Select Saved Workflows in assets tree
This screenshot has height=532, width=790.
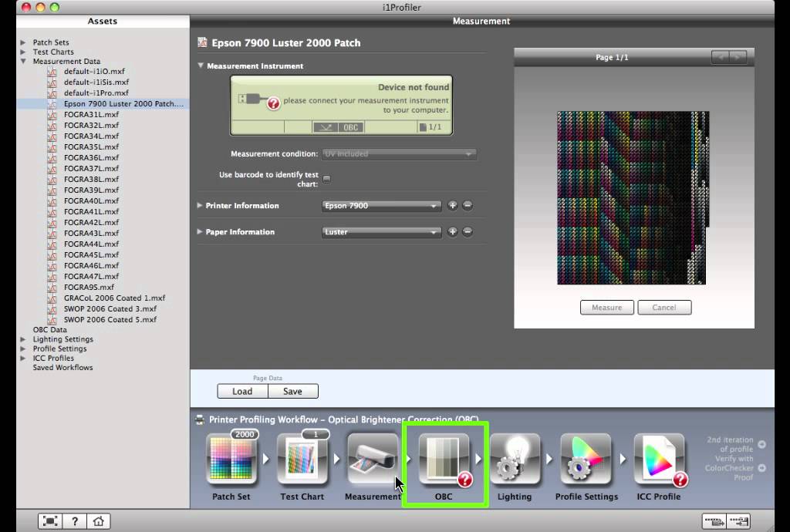click(62, 368)
